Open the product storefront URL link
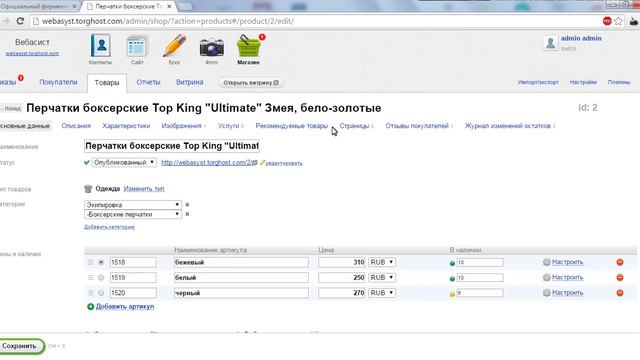640x360 pixels. pos(207,162)
